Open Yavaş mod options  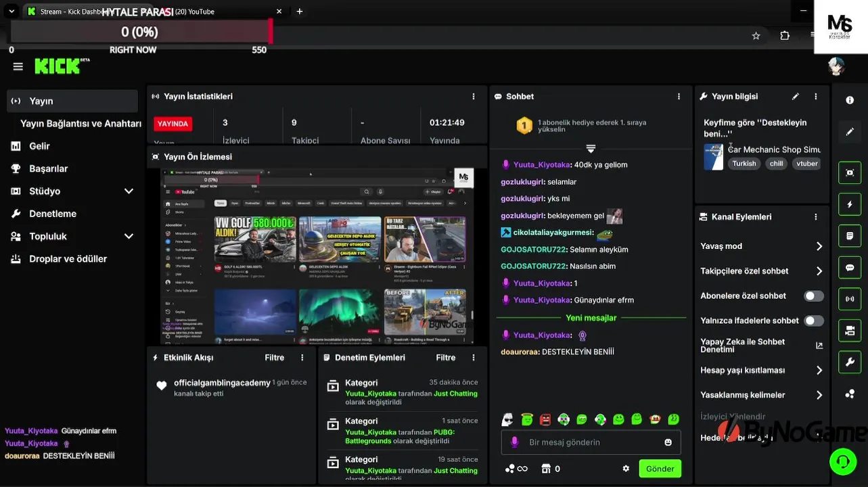pyautogui.click(x=762, y=246)
